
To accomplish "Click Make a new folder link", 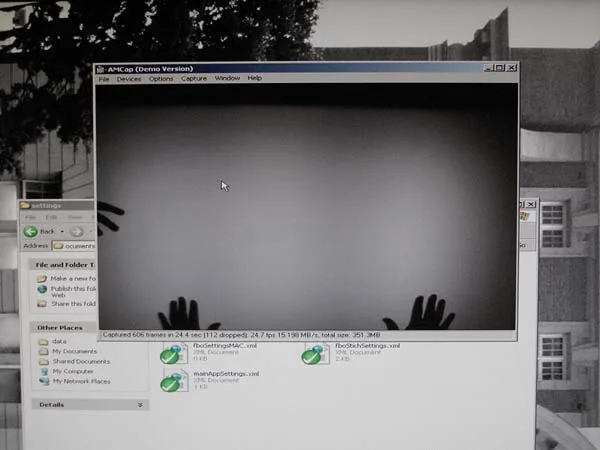I will (72, 279).
